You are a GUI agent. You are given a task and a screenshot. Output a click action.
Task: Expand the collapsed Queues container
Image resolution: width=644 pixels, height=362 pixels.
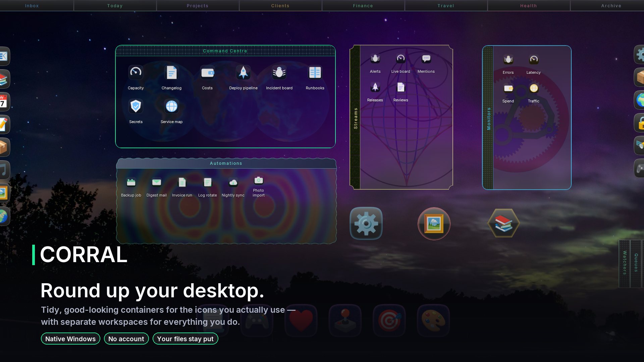click(636, 263)
